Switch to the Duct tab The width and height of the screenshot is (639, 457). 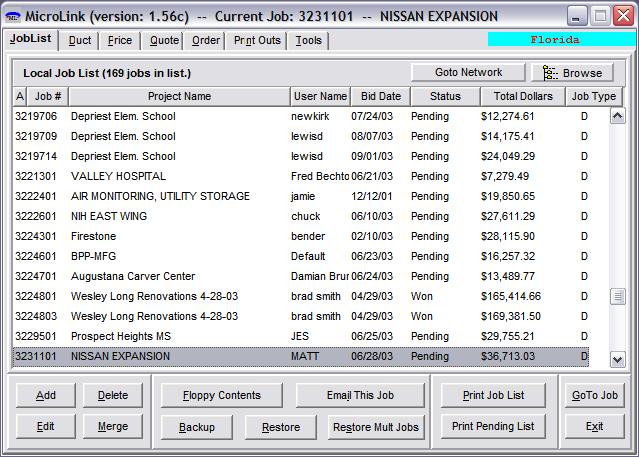click(78, 40)
